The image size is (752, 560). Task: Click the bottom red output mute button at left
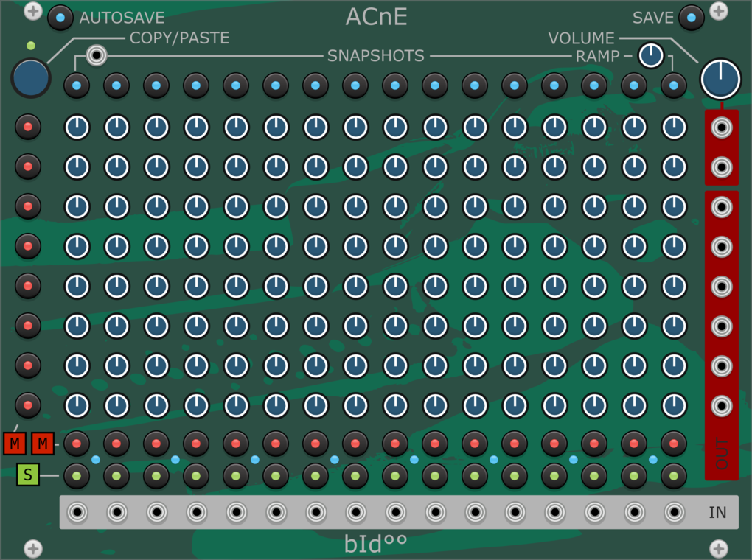coord(28,405)
